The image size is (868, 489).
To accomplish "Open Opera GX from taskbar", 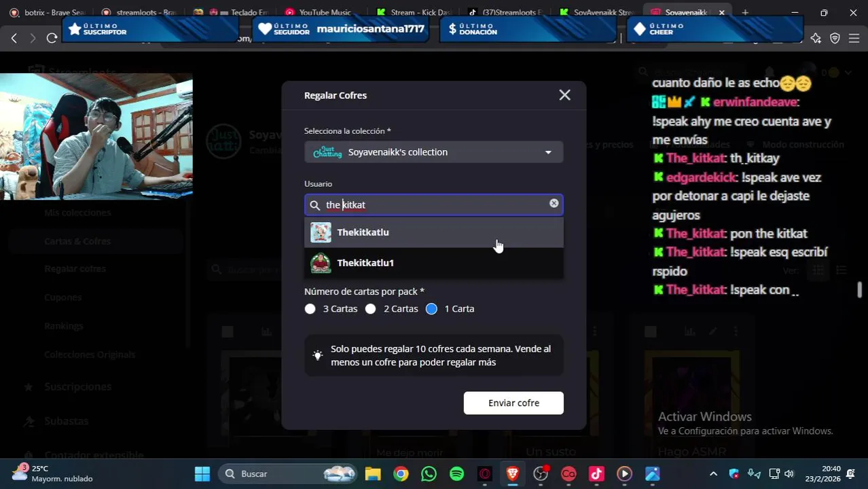I will pos(484,473).
